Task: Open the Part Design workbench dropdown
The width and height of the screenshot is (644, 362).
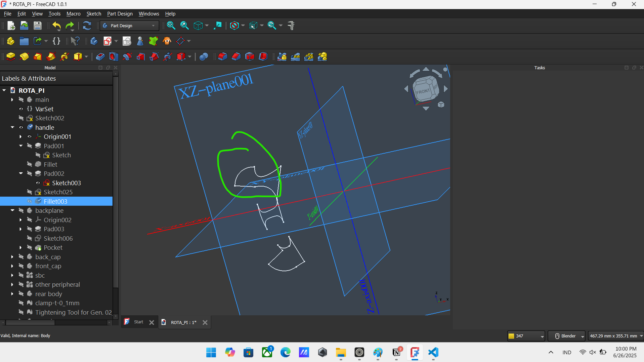Action: [x=129, y=26]
